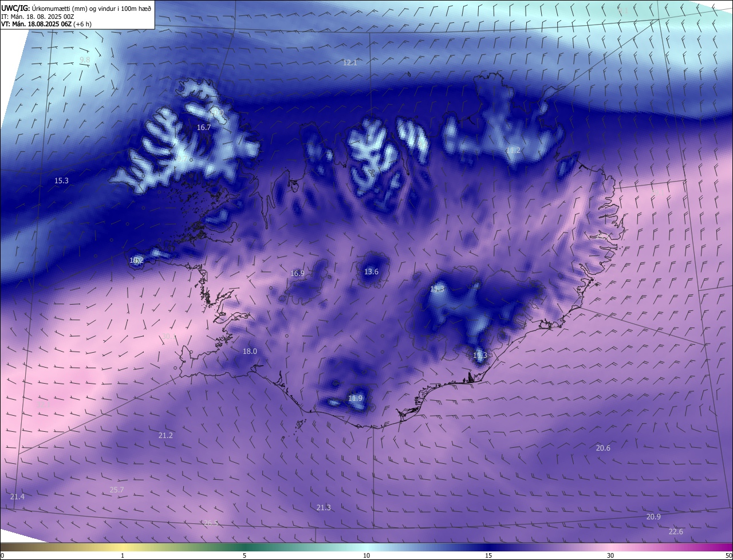Click the valid time line 'VT: Mán. 18.08.2025 06Z'
This screenshot has width=733, height=560.
click(36, 24)
